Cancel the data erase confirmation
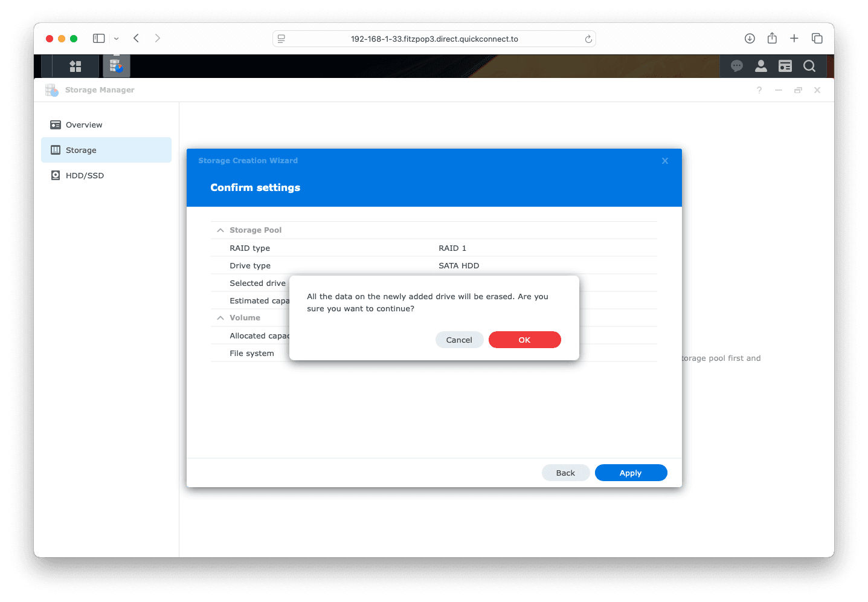This screenshot has width=868, height=602. click(459, 340)
